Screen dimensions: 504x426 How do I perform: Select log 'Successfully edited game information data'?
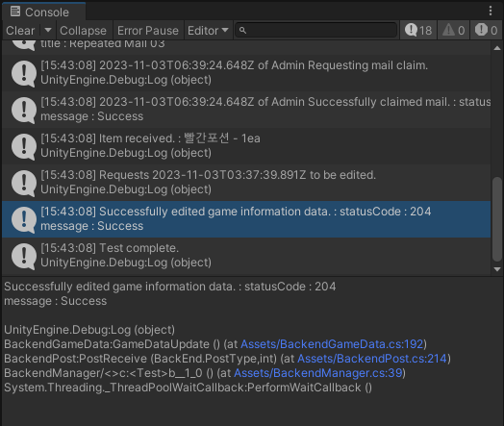tap(246, 219)
